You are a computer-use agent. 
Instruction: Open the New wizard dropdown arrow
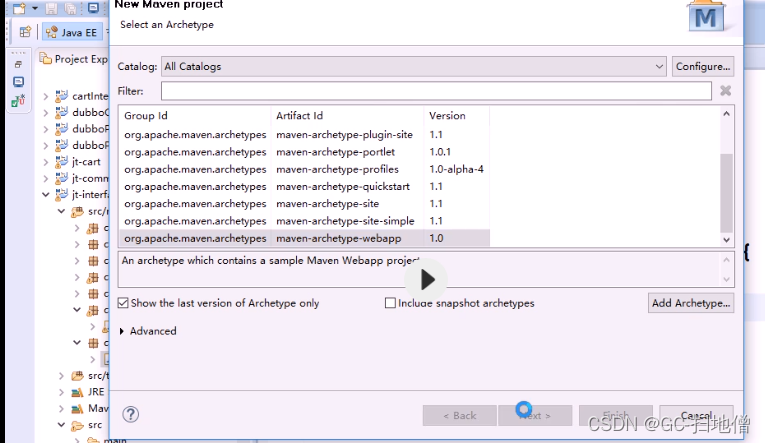35,8
